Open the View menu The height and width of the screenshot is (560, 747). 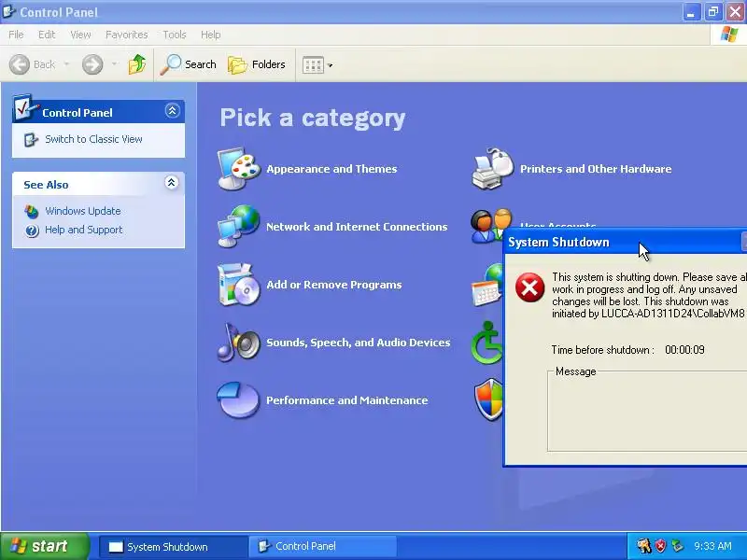80,35
